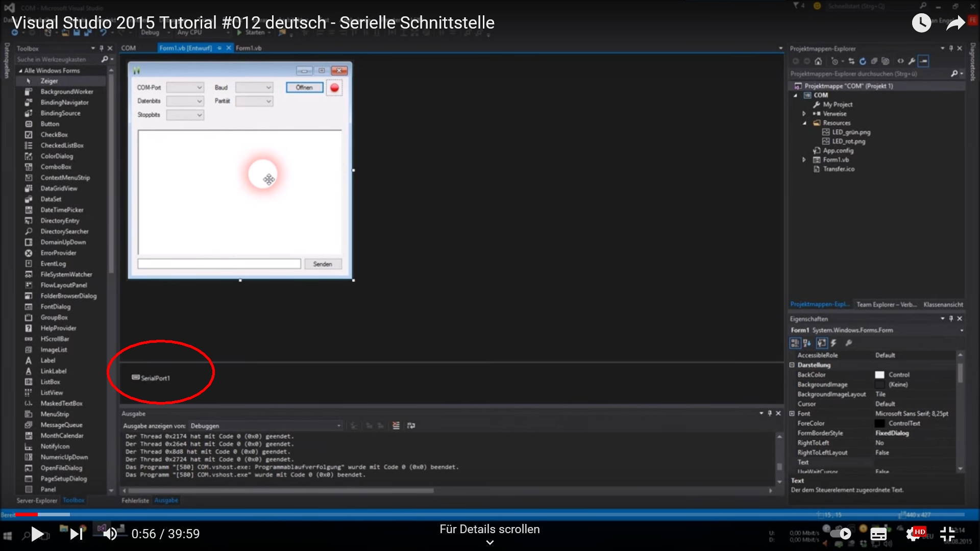Image resolution: width=980 pixels, height=551 pixels.
Task: Play the YouTube video
Action: (x=37, y=534)
